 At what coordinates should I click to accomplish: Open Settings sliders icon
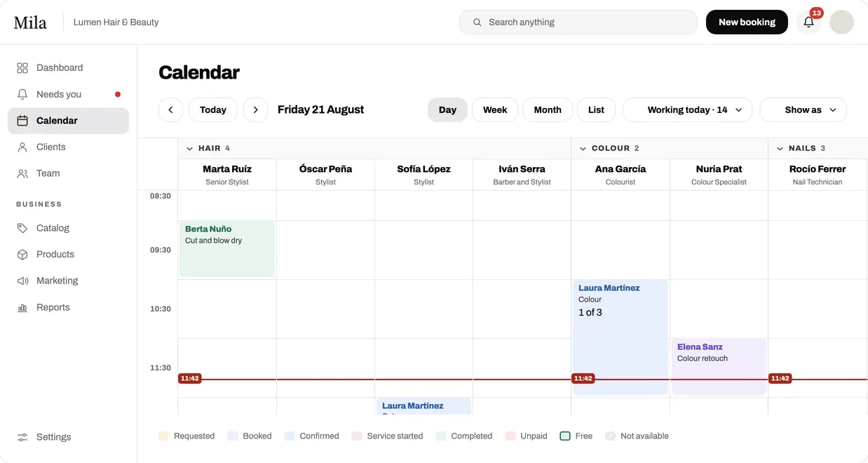(x=22, y=437)
